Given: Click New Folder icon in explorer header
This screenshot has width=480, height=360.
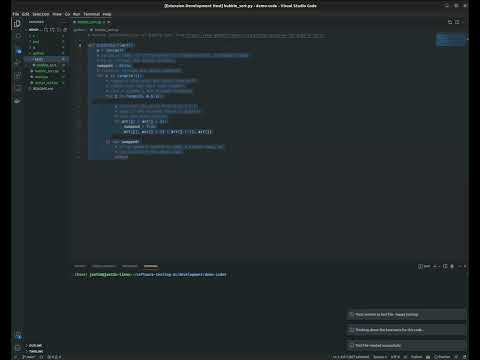Looking at the screenshot, I should click(52, 30).
